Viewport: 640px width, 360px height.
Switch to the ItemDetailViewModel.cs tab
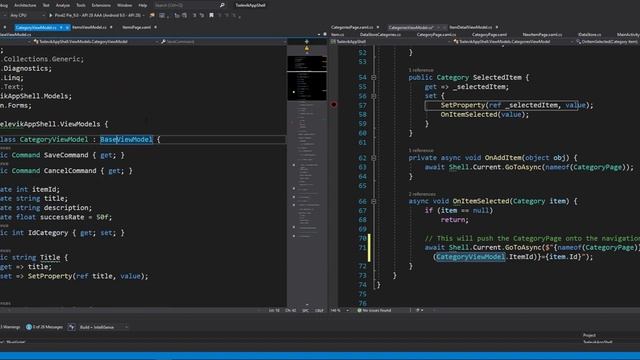[x=470, y=27]
